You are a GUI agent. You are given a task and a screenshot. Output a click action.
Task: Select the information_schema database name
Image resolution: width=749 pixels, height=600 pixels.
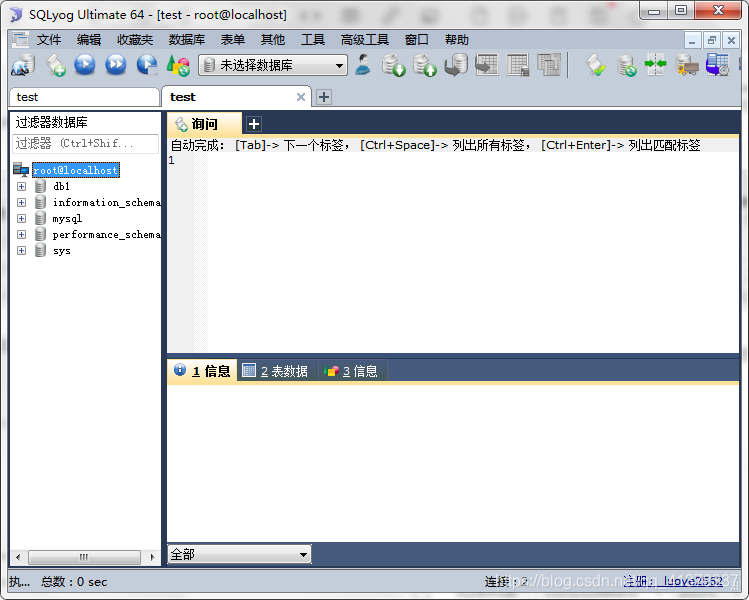107,203
